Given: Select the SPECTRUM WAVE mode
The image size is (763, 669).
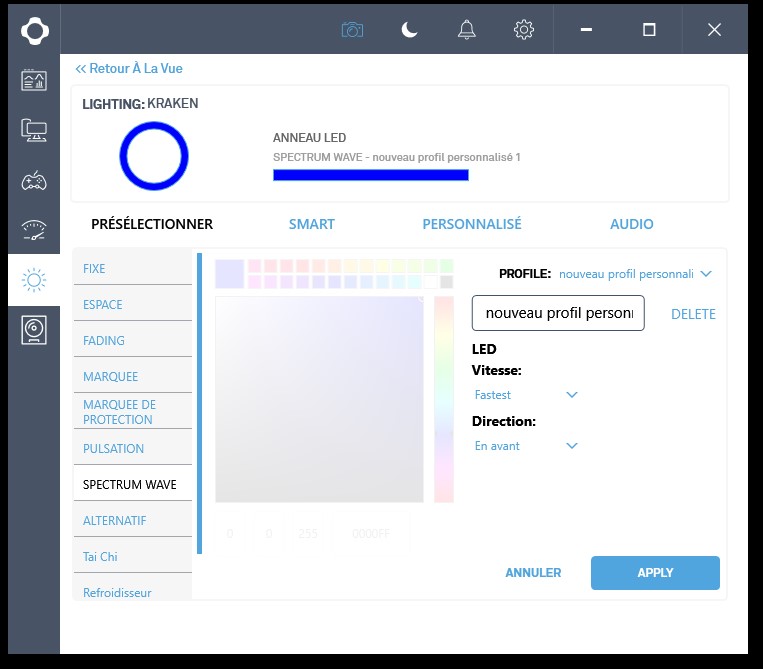Looking at the screenshot, I should (133, 485).
